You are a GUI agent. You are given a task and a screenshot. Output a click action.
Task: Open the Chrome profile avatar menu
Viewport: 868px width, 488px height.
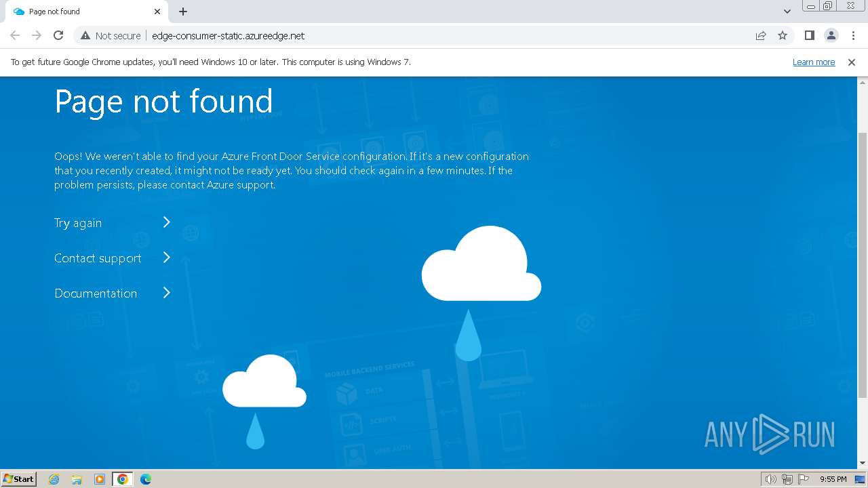click(831, 35)
